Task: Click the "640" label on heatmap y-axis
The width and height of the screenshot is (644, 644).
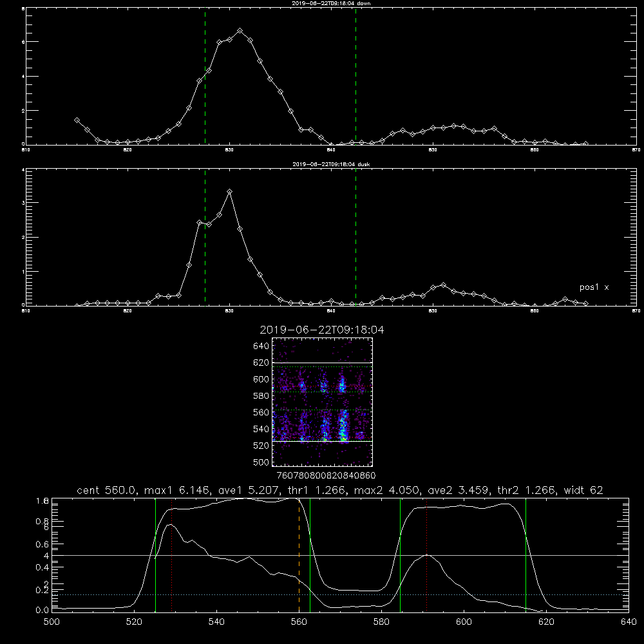Action: (261, 346)
